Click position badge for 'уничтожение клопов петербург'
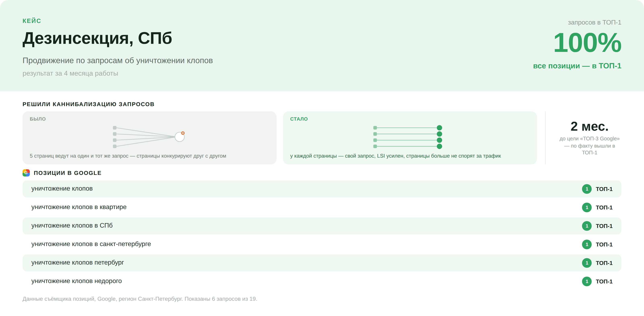Image resolution: width=644 pixels, height=316 pixels. coord(587,263)
